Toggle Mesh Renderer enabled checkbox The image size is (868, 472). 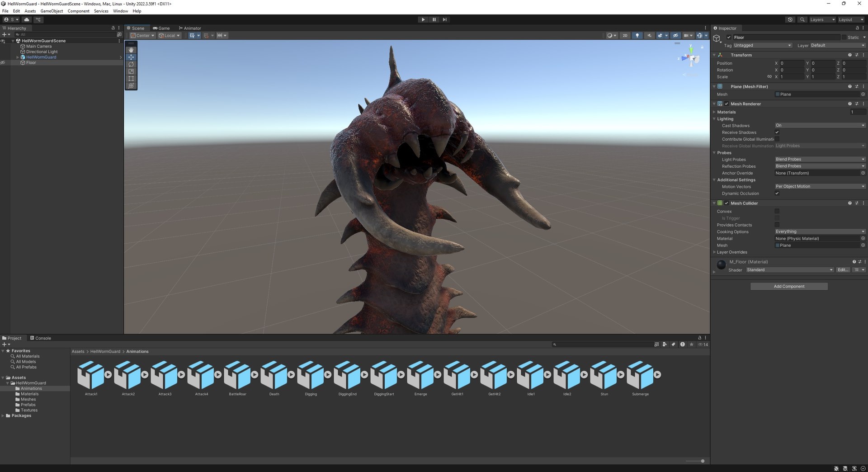coord(727,104)
